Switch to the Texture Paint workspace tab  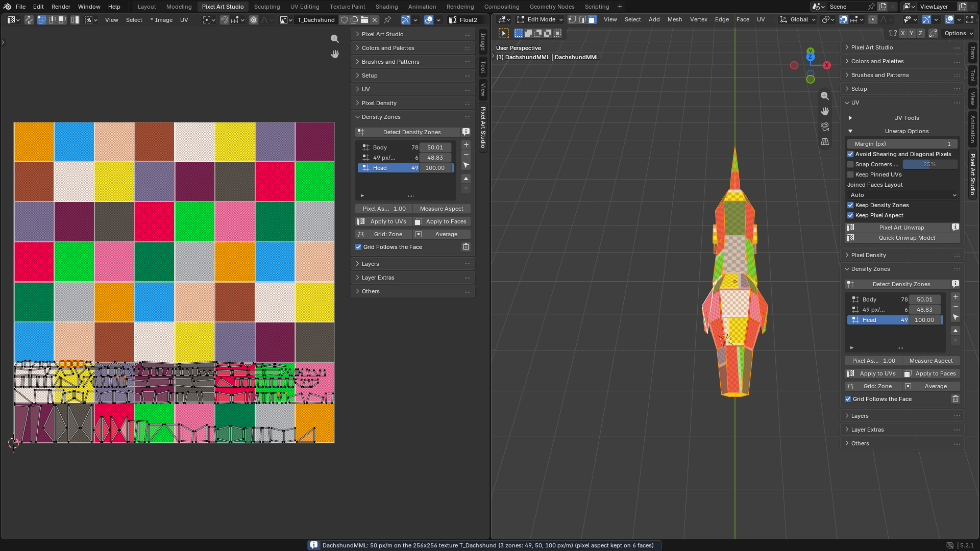[x=347, y=7]
